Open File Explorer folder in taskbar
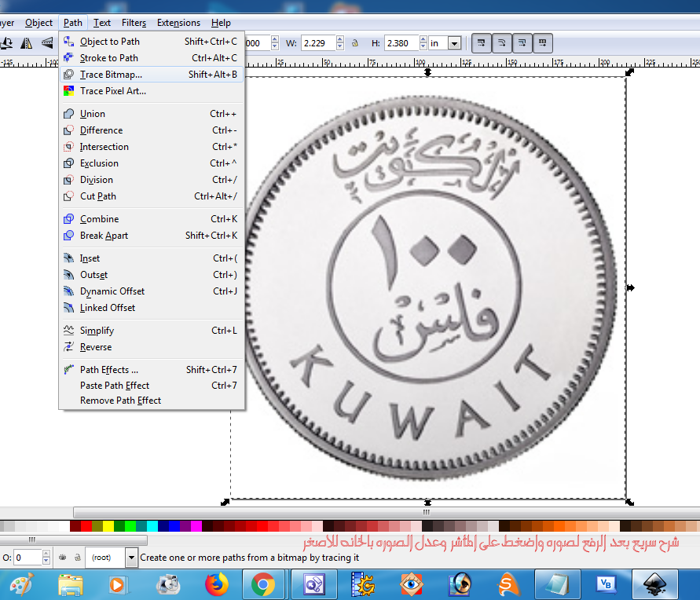This screenshot has height=600, width=700. click(x=71, y=585)
